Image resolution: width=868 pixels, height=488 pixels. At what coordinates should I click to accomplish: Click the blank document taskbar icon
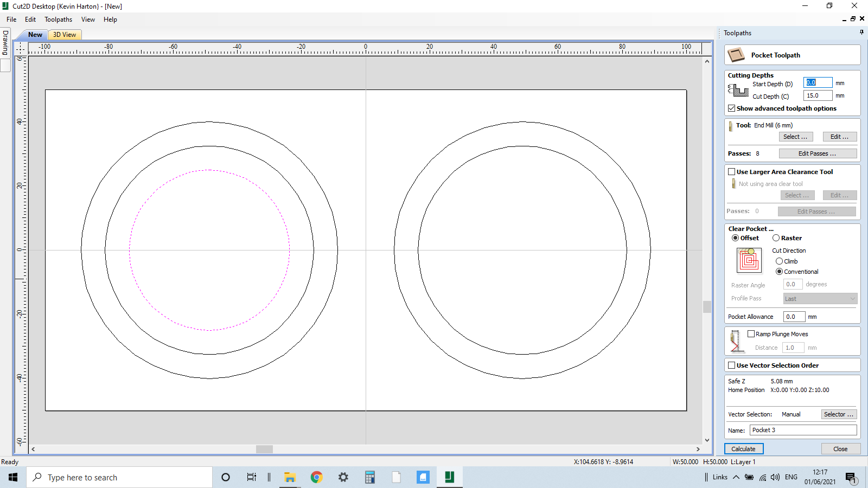click(x=396, y=477)
